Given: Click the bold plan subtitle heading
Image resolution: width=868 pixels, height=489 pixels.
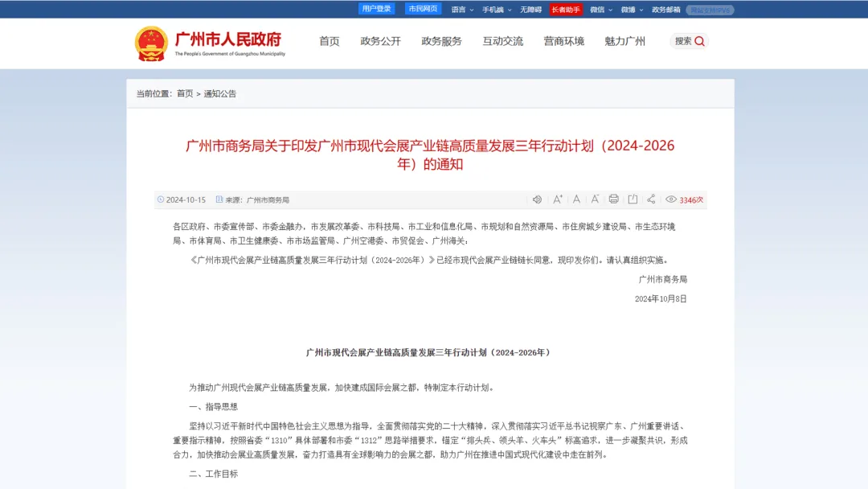Looking at the screenshot, I should coord(428,352).
